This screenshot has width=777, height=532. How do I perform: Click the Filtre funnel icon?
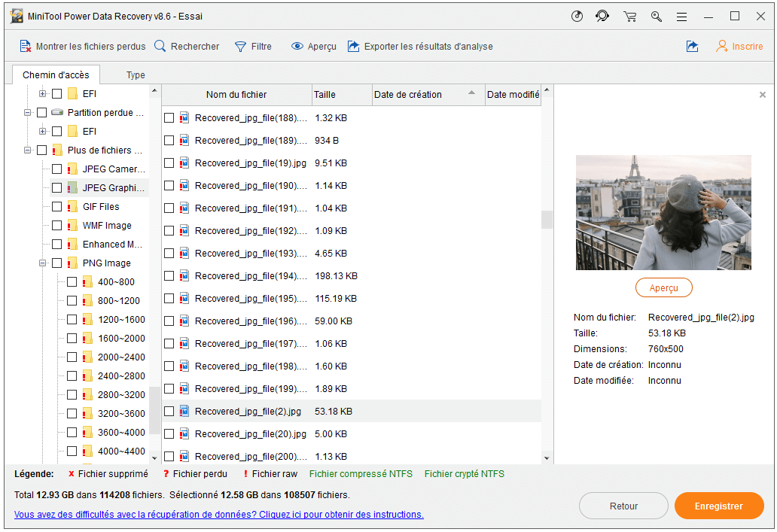coord(241,47)
